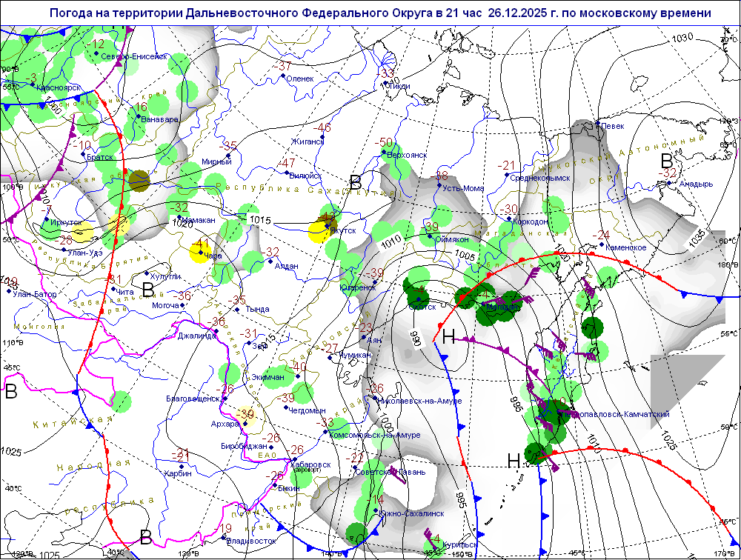741x560 pixels.
Task: Click the H symbol southwest of Петропавловск-Камчатский
Action: [x=514, y=460]
